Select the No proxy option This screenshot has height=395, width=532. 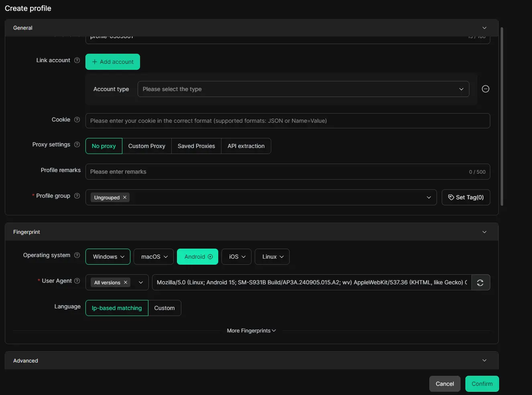(x=104, y=146)
